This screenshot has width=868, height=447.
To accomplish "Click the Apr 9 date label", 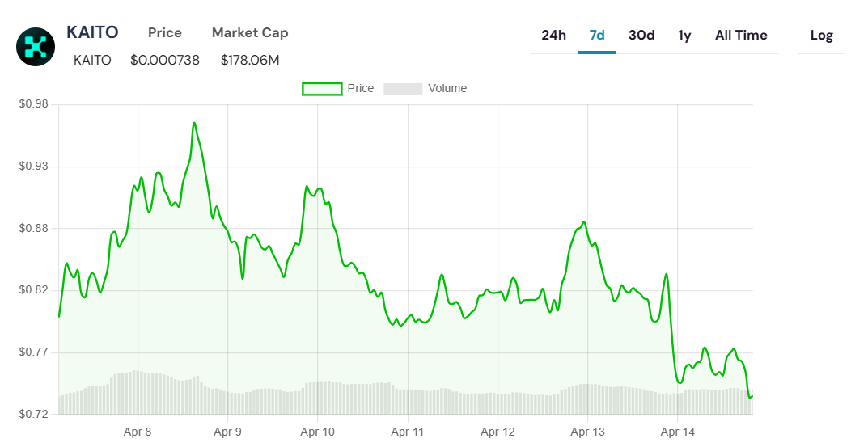I will click(227, 432).
